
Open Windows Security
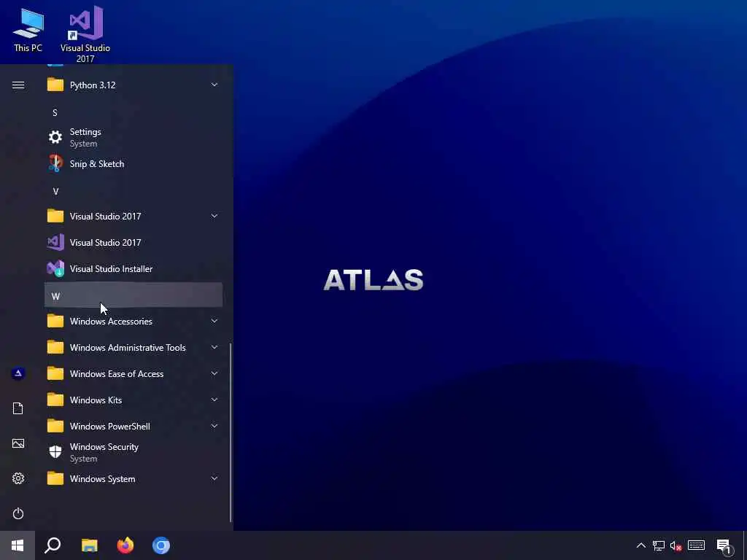133,452
